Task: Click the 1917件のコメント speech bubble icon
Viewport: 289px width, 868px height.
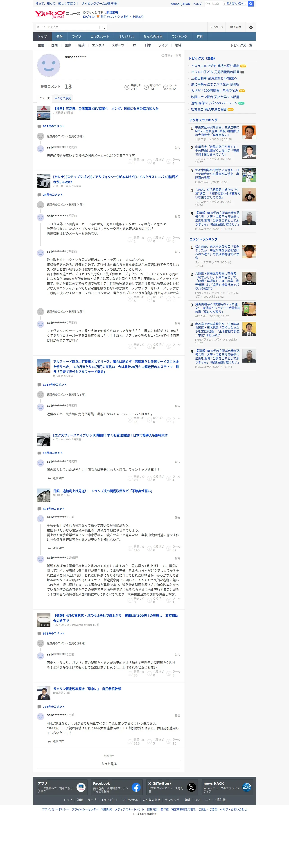Action: pyautogui.click(x=39, y=385)
